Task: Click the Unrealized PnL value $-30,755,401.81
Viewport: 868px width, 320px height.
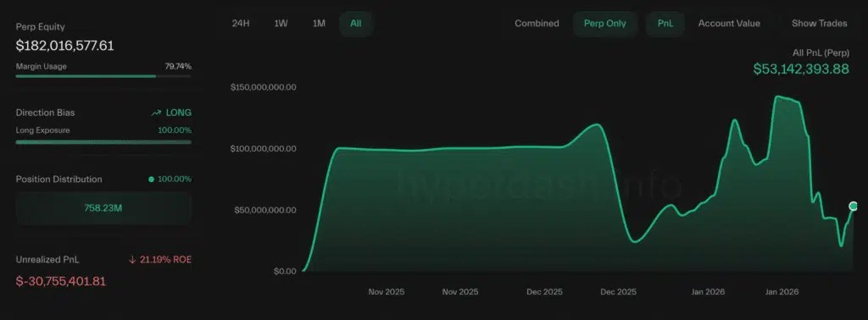Action: click(x=61, y=281)
